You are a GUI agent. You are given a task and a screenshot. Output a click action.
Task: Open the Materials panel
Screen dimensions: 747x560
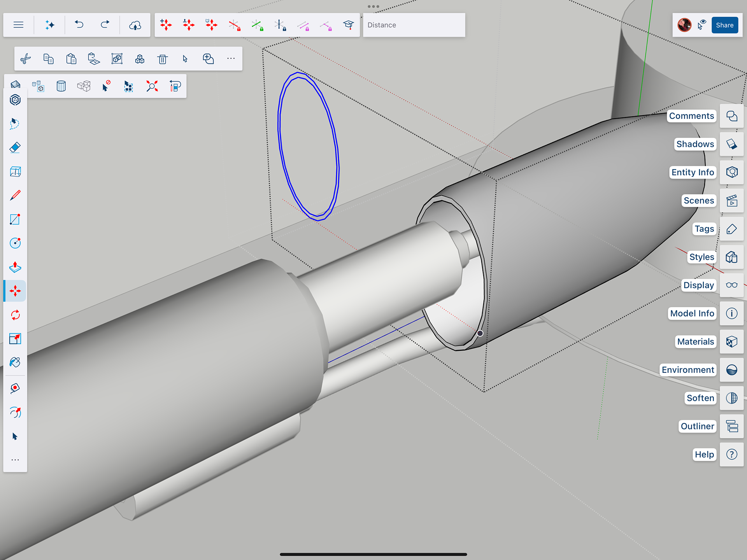coord(731,341)
